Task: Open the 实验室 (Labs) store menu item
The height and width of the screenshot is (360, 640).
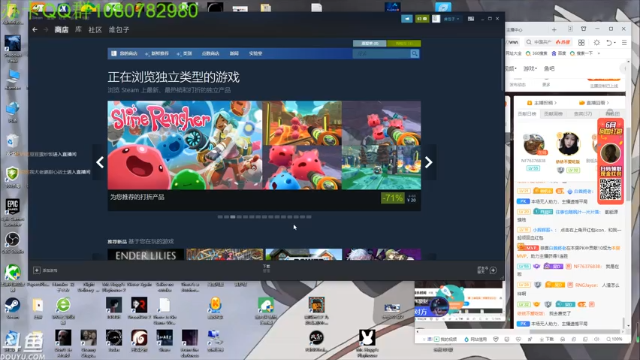Action: click(256, 53)
